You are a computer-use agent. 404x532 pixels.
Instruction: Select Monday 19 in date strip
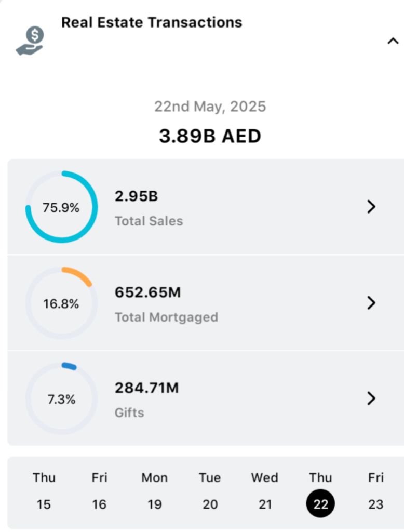pos(155,491)
